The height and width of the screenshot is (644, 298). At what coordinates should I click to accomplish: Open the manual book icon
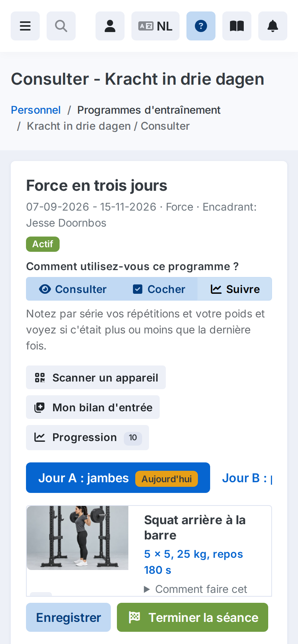pos(237,26)
